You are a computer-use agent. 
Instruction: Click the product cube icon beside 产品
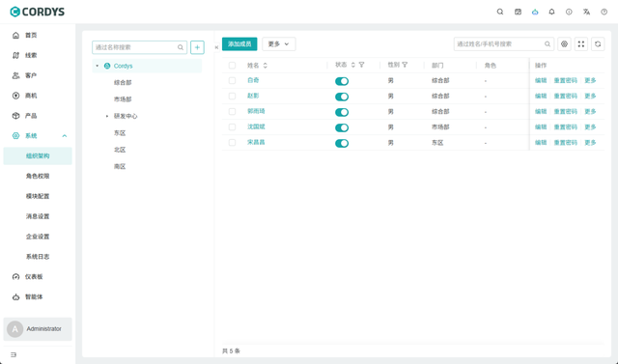pyautogui.click(x=15, y=116)
